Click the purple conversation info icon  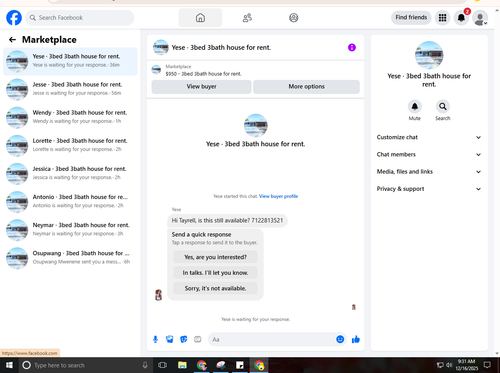pos(352,47)
